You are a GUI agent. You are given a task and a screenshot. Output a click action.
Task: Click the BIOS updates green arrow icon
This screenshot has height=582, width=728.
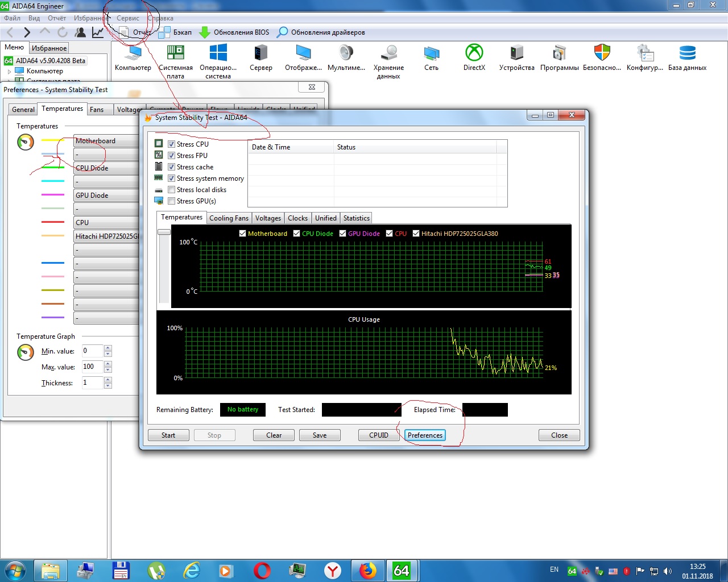(205, 32)
